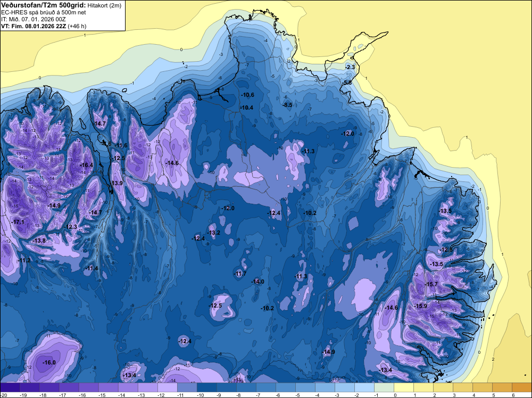532x398 pixels.
Task: Click the -11.6 temperature value
Action: tap(121, 146)
